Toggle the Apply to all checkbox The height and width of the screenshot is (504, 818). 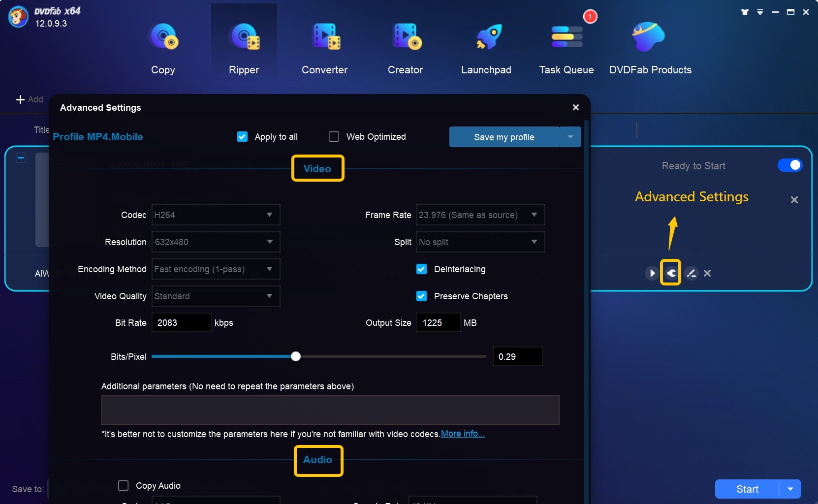pos(242,137)
